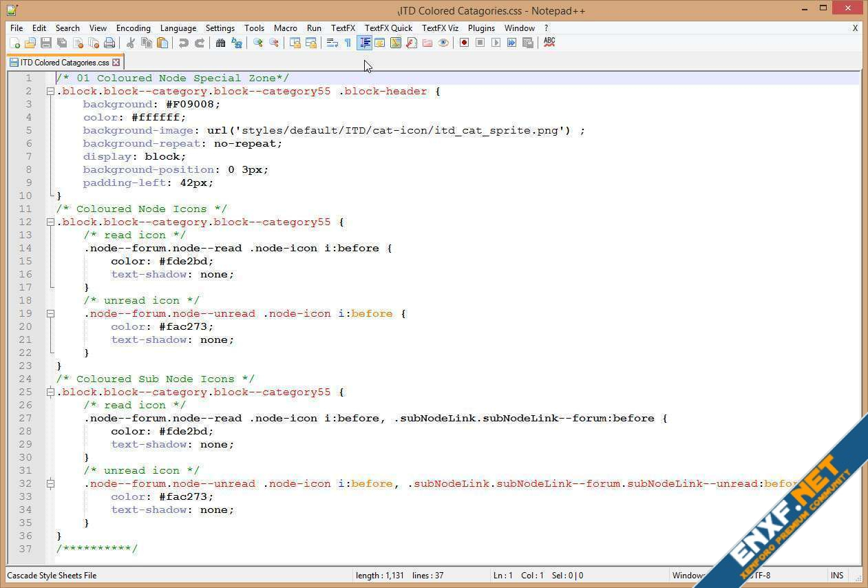
Task: Click the New file toolbar icon
Action: click(x=14, y=43)
